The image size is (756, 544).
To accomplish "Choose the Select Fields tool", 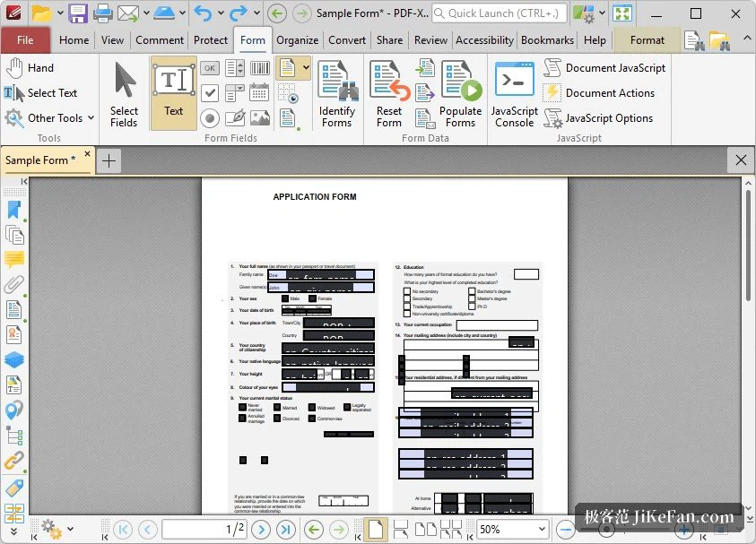I will tap(124, 95).
